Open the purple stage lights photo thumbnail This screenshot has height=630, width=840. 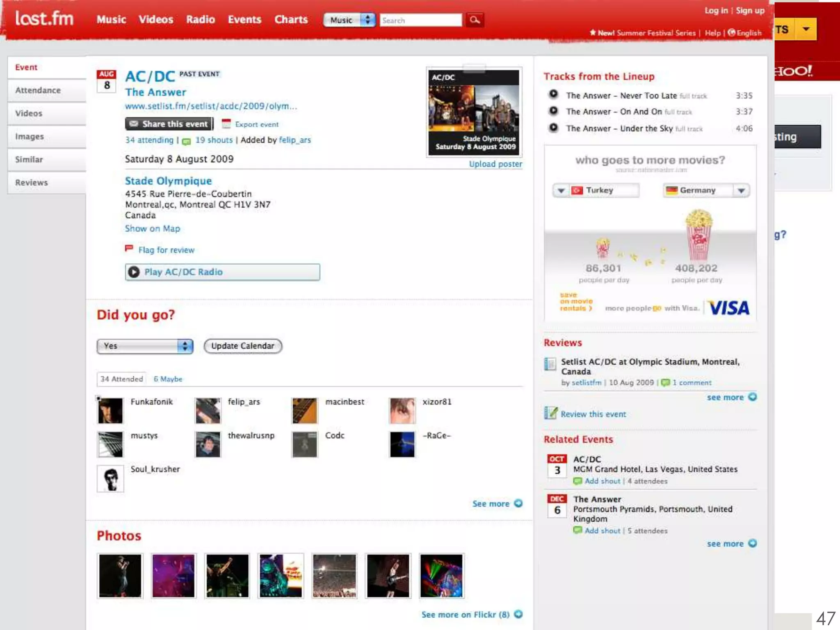pos(173,575)
